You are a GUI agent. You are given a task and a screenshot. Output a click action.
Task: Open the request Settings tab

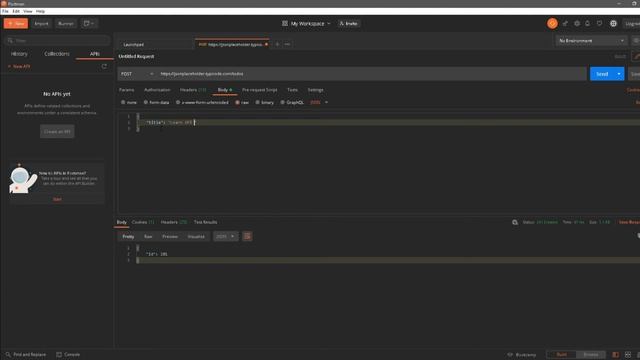(316, 90)
